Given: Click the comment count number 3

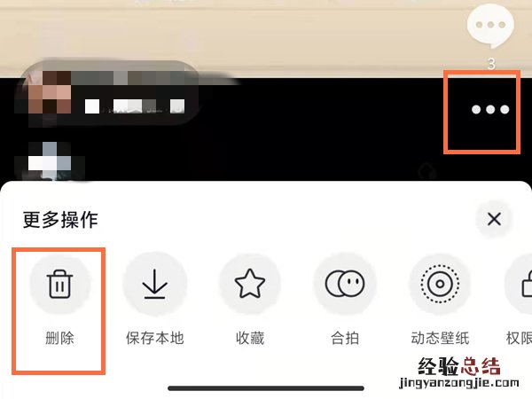Looking at the screenshot, I should tap(491, 64).
